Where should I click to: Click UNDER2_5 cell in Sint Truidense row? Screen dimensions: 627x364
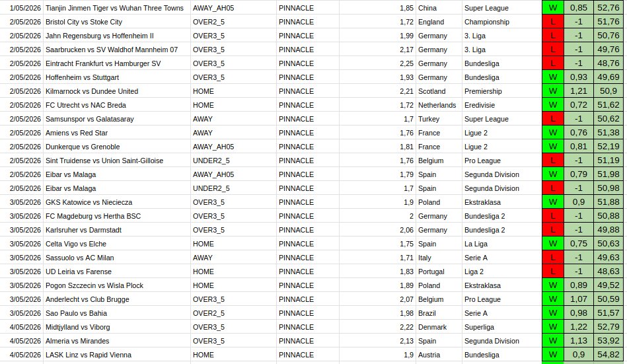pos(233,161)
